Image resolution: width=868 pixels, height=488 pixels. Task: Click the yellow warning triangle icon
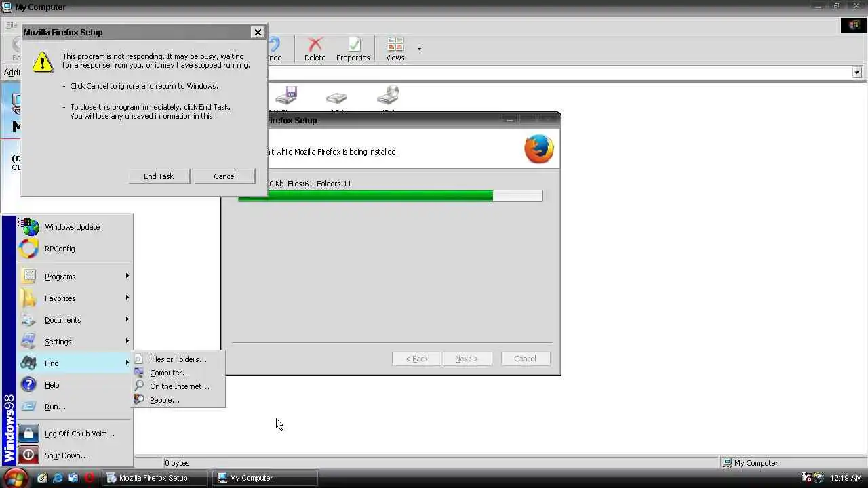pos(42,62)
